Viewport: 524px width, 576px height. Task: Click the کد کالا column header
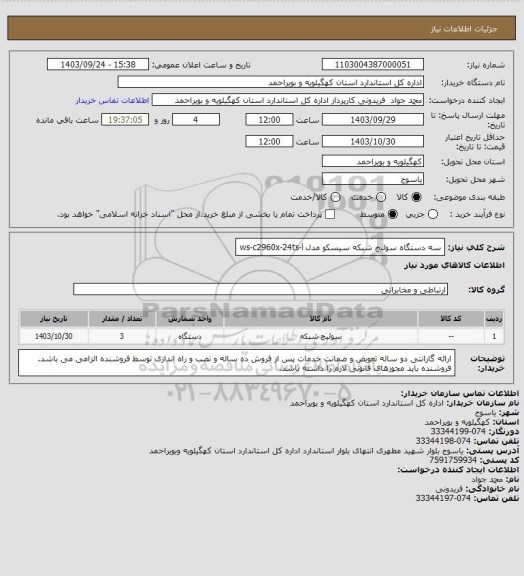tap(451, 318)
